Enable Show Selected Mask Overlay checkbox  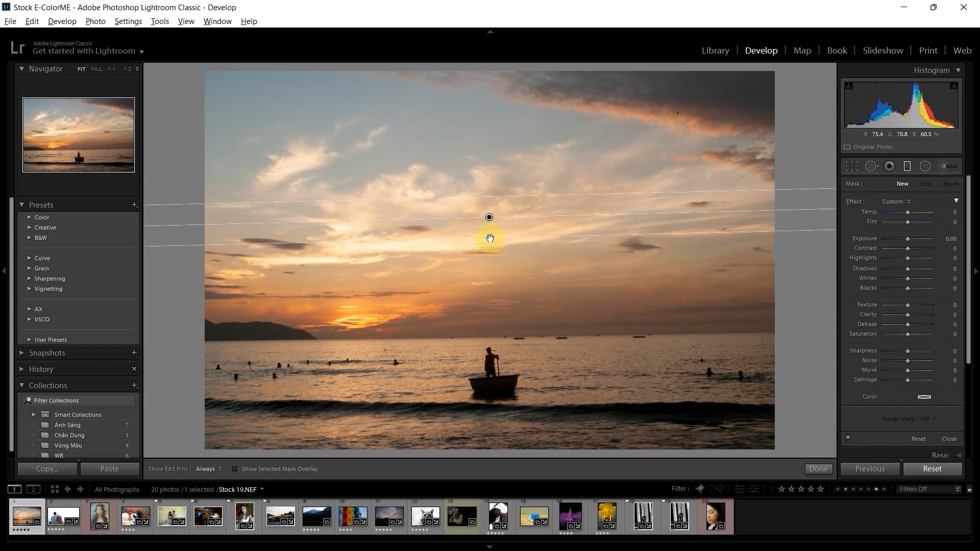pos(235,469)
